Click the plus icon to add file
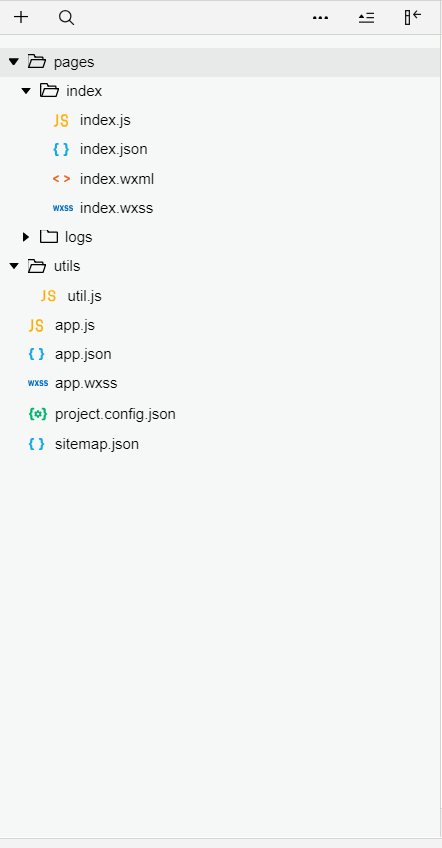The height and width of the screenshot is (848, 442). pos(21,17)
